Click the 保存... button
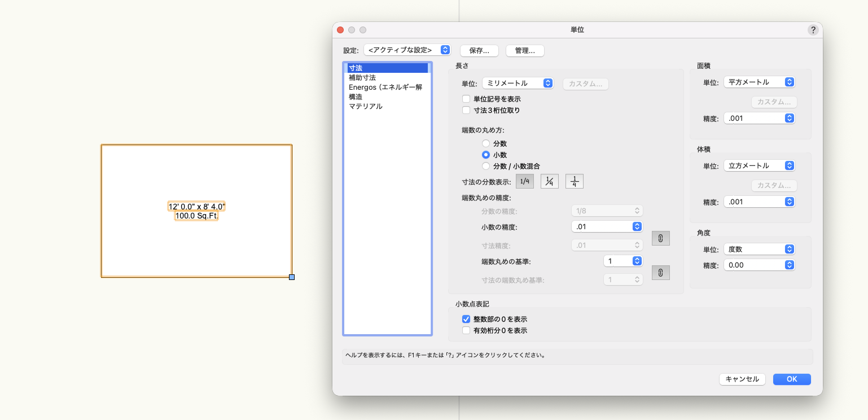868x420 pixels. point(479,51)
